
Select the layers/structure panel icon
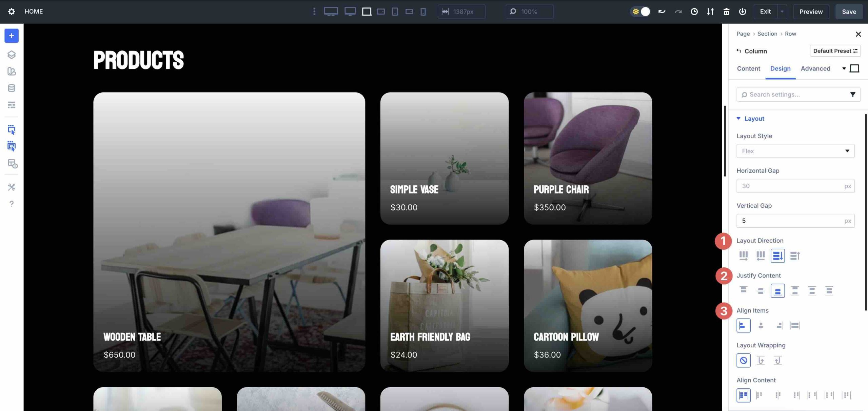click(x=12, y=55)
